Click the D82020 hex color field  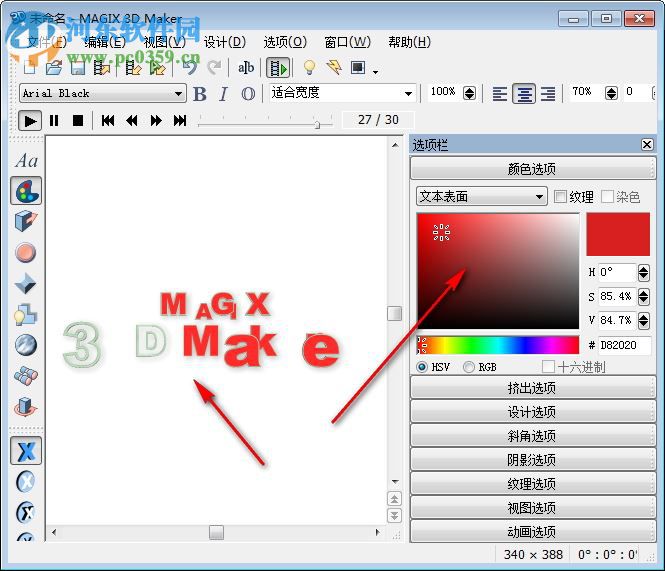coord(624,345)
